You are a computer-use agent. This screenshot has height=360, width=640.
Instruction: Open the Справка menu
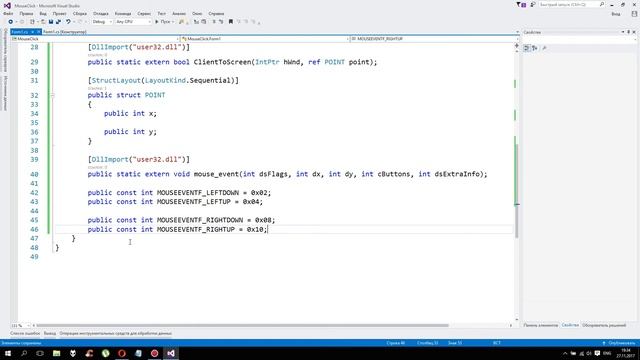pyautogui.click(x=216, y=13)
